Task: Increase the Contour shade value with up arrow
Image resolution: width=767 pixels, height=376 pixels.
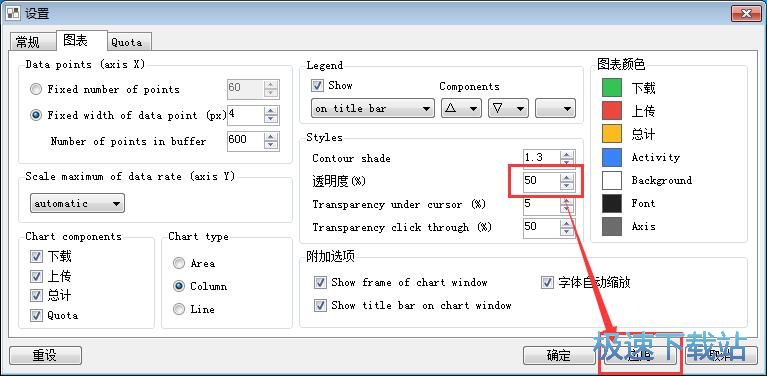Action: point(566,154)
